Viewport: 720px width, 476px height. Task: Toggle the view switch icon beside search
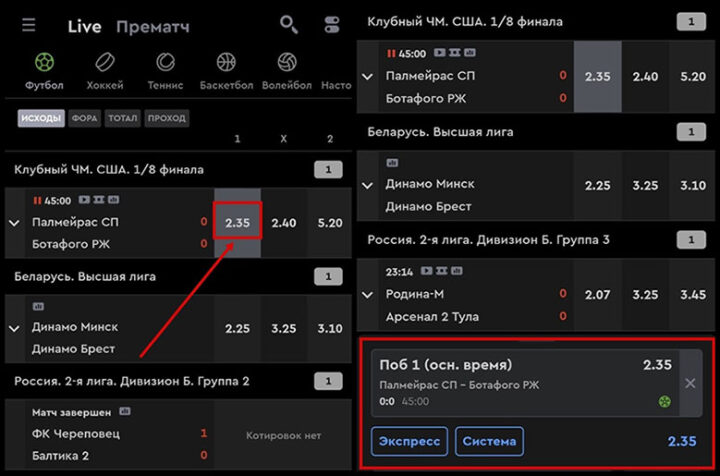coord(332,24)
